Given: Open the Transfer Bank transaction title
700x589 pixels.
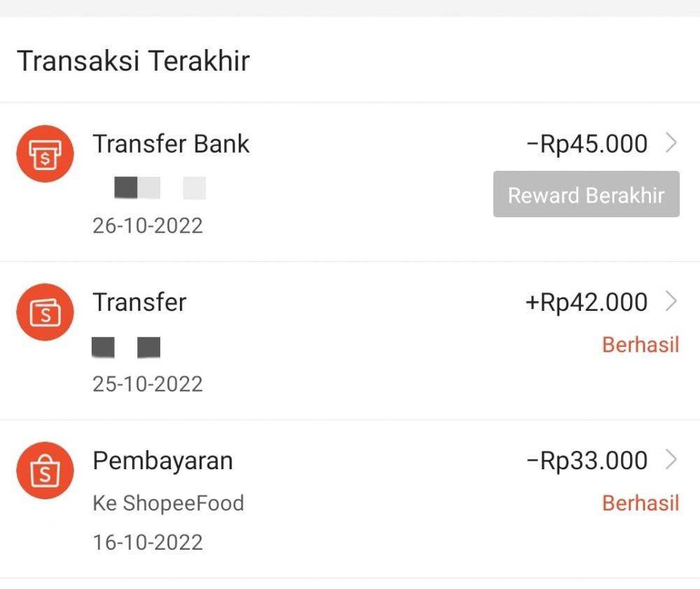Looking at the screenshot, I should tap(171, 144).
